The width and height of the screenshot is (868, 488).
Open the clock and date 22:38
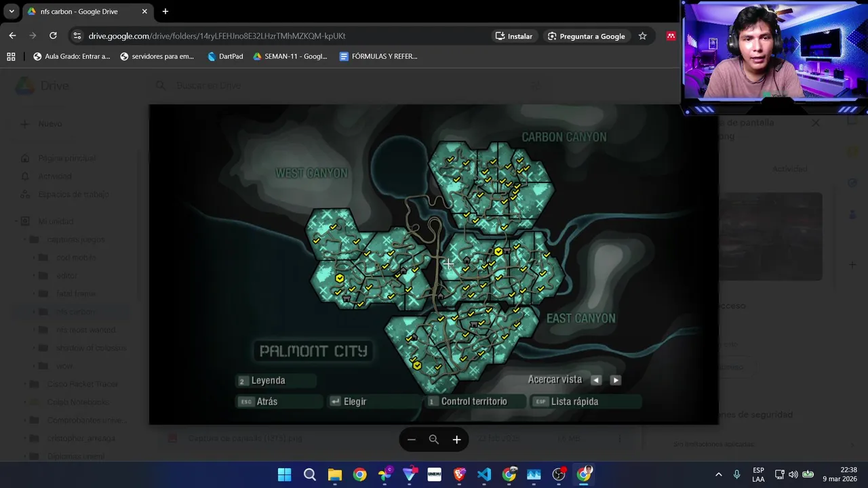pyautogui.click(x=840, y=474)
